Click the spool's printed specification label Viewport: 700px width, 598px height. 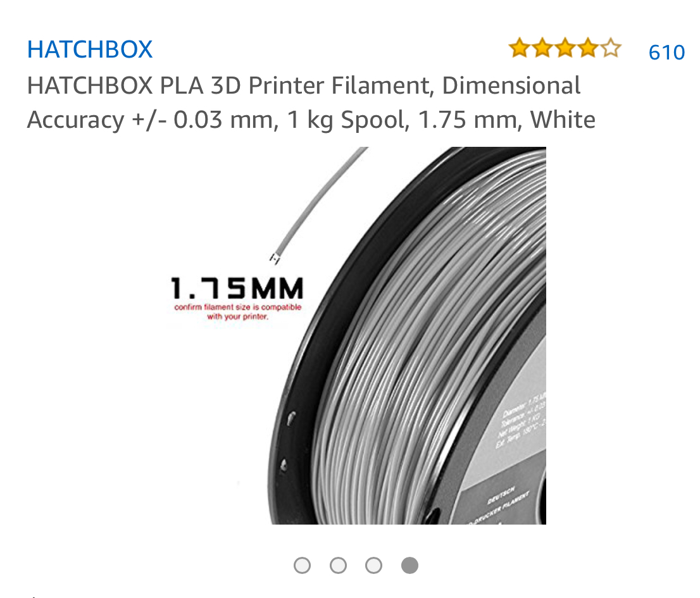[521, 421]
